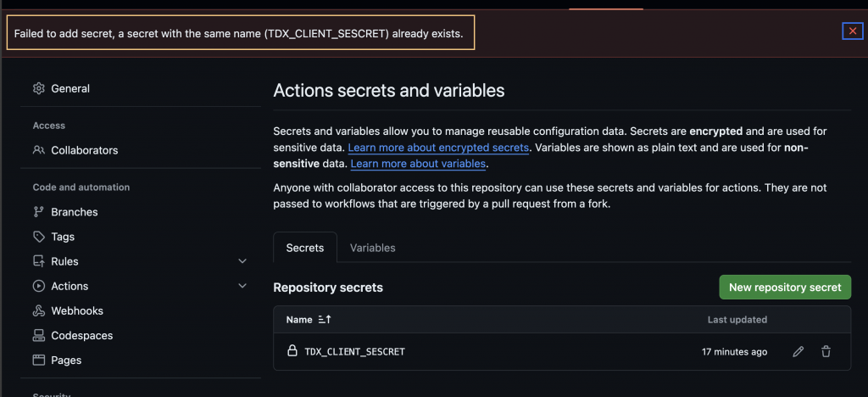
Task: Click the Tags icon in sidebar
Action: [x=38, y=237]
